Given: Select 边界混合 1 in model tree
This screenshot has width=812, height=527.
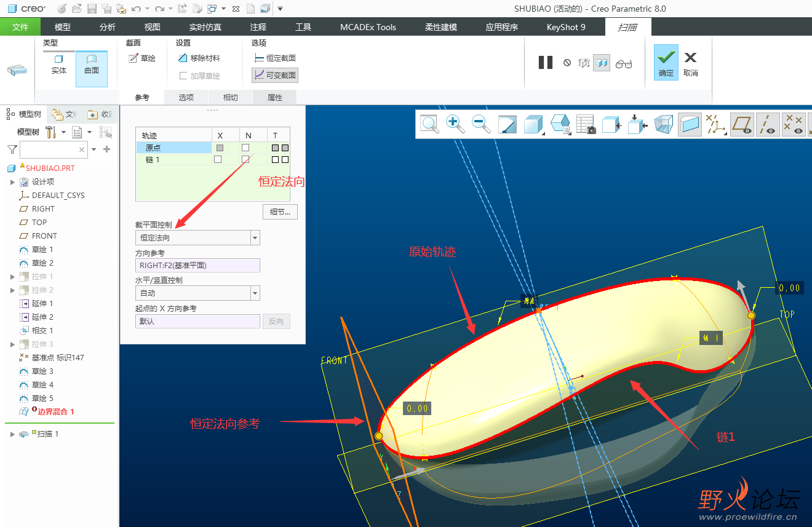Looking at the screenshot, I should (x=56, y=412).
